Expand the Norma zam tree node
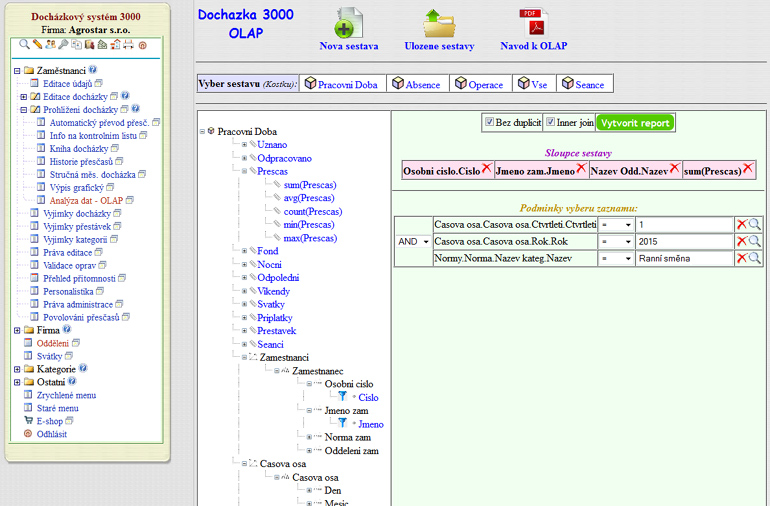770x506 pixels. [309, 437]
